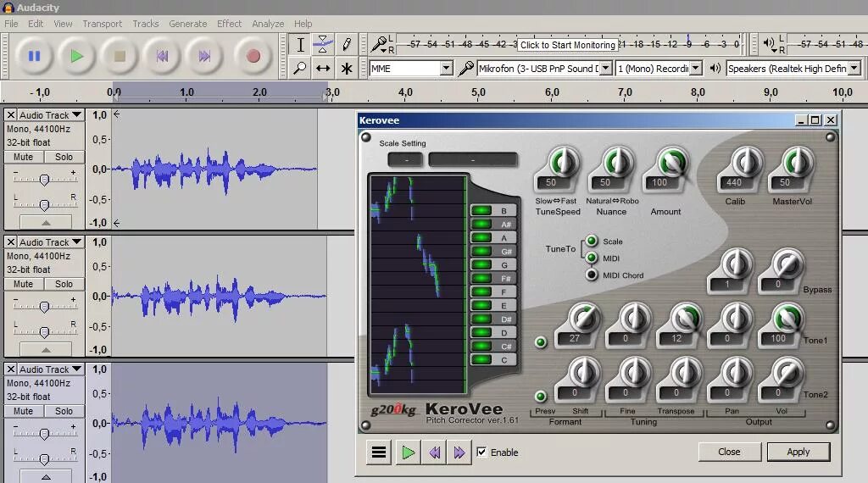This screenshot has height=483, width=868.
Task: Select the Zoom magnifier tool
Action: point(300,68)
